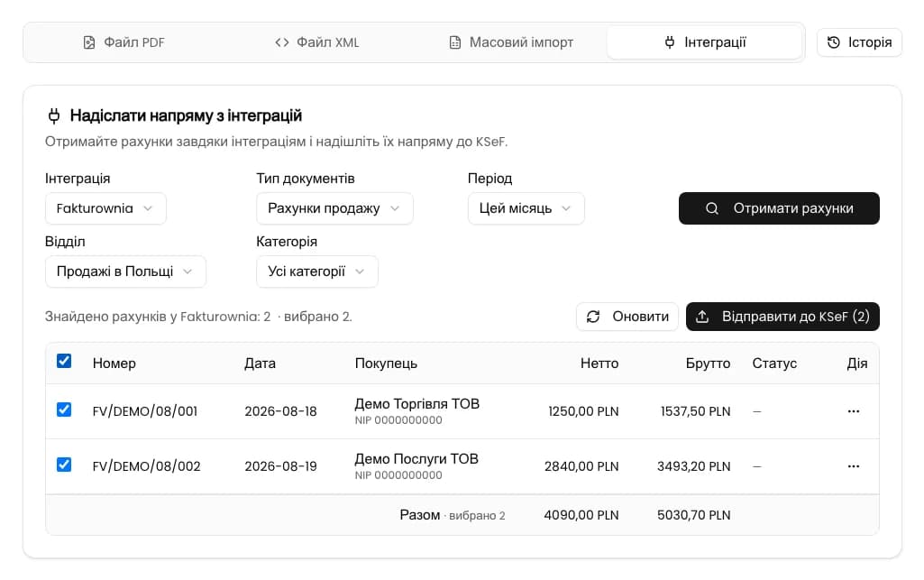This screenshot has width=924, height=580.
Task: Click total gross 5030,70 PLN
Action: 693,514
